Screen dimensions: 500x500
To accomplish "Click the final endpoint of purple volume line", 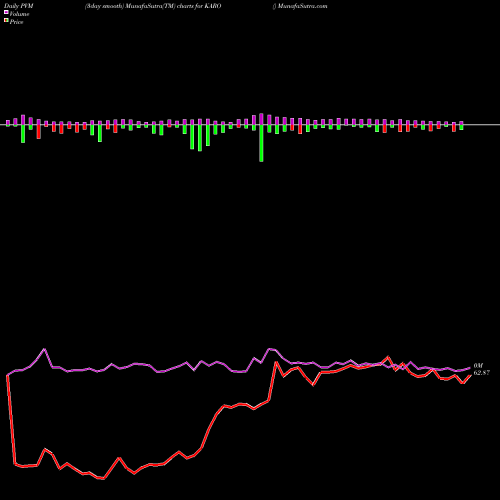I will point(470,368).
